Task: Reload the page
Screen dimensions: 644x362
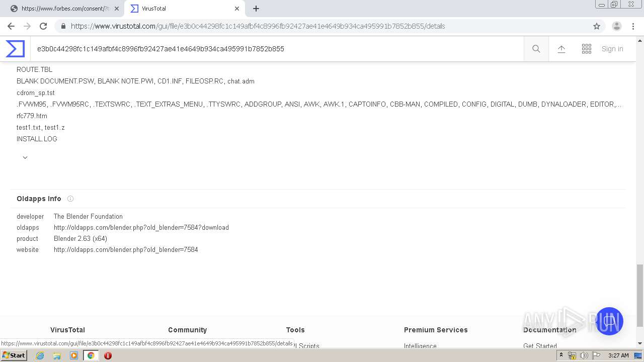Action: click(43, 26)
